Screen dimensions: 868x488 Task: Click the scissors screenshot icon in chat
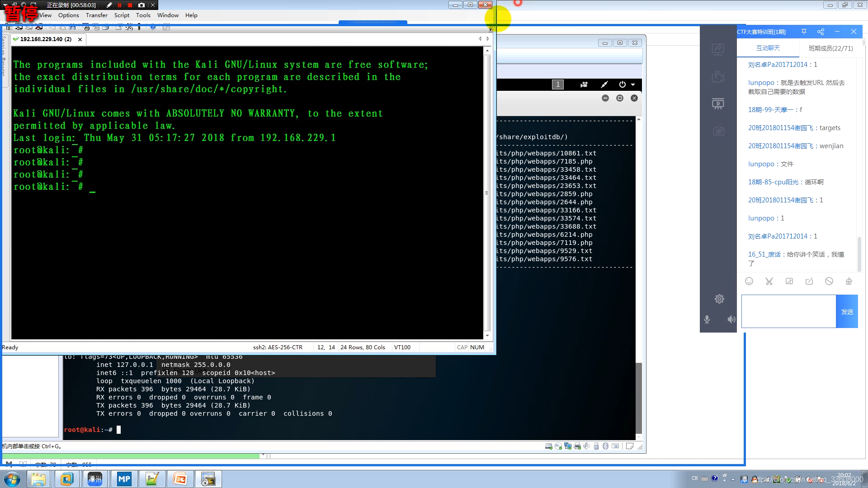[769, 281]
